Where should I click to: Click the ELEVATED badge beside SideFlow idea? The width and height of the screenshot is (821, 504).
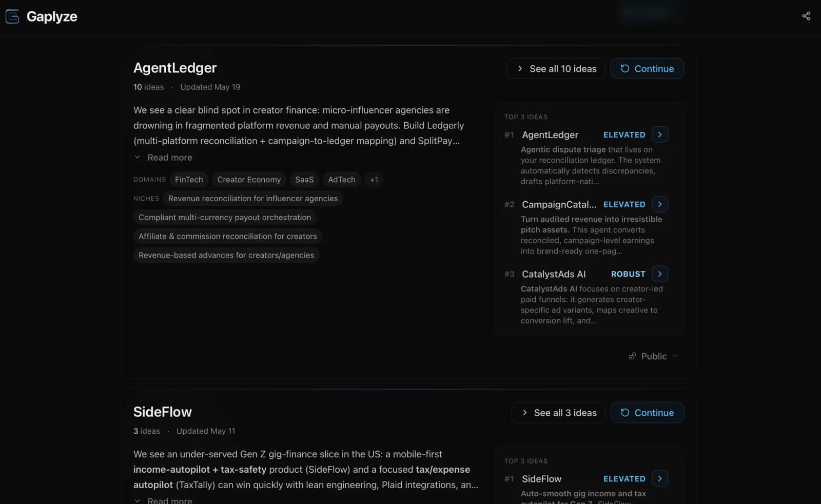pos(624,479)
